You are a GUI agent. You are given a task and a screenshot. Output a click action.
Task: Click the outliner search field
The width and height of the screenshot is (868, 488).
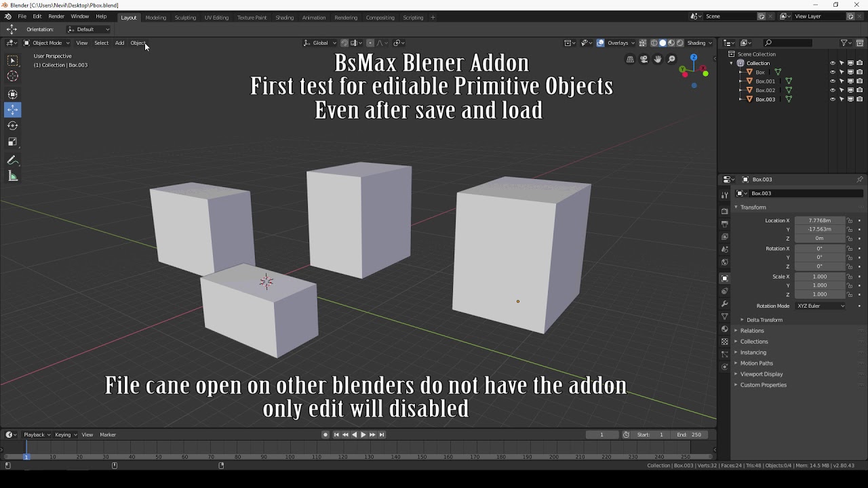tap(787, 43)
